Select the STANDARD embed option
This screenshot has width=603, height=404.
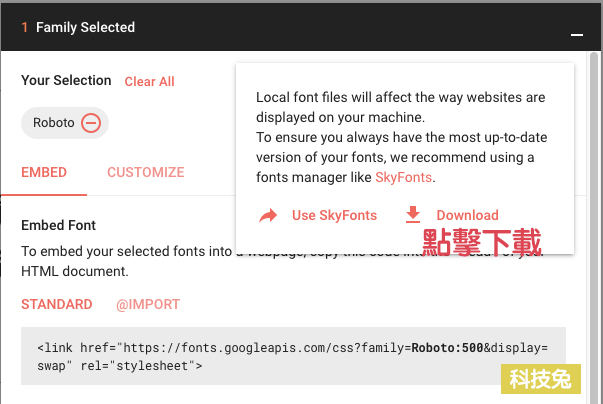coord(57,304)
